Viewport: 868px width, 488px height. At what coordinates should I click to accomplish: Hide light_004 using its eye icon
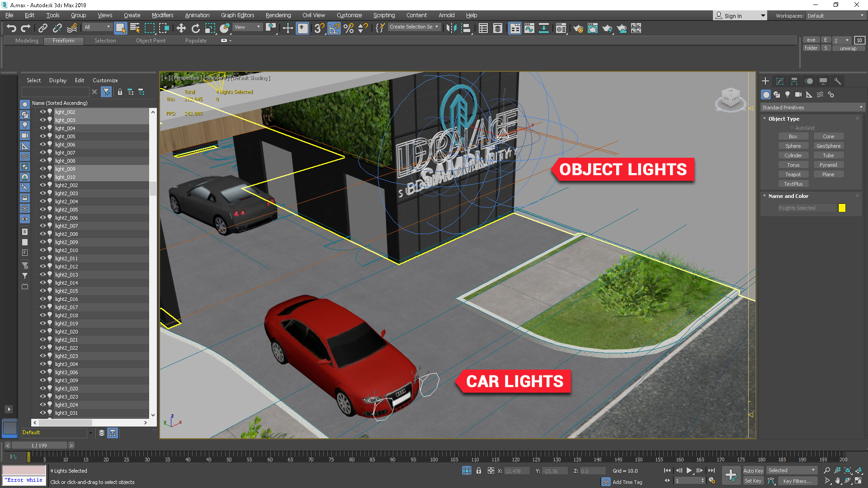coord(43,128)
